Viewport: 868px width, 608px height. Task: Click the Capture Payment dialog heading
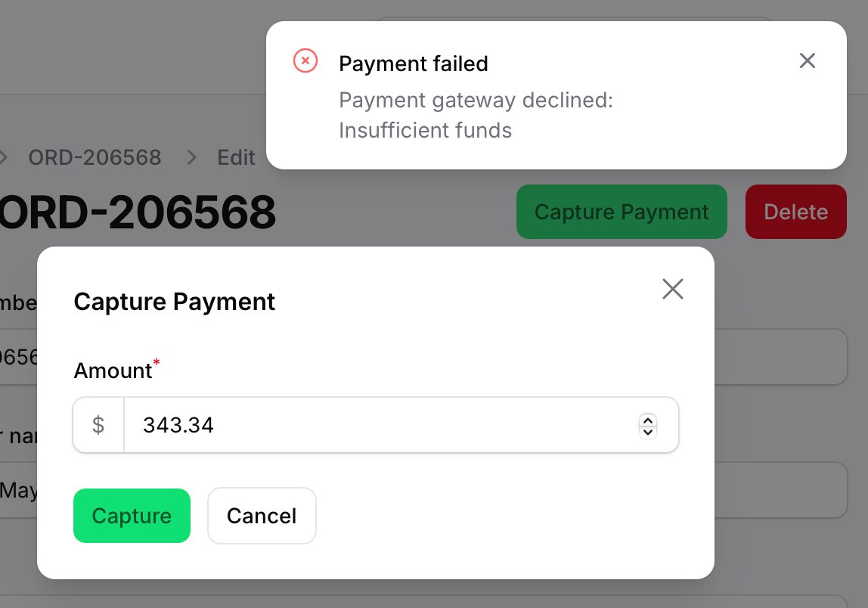click(175, 302)
